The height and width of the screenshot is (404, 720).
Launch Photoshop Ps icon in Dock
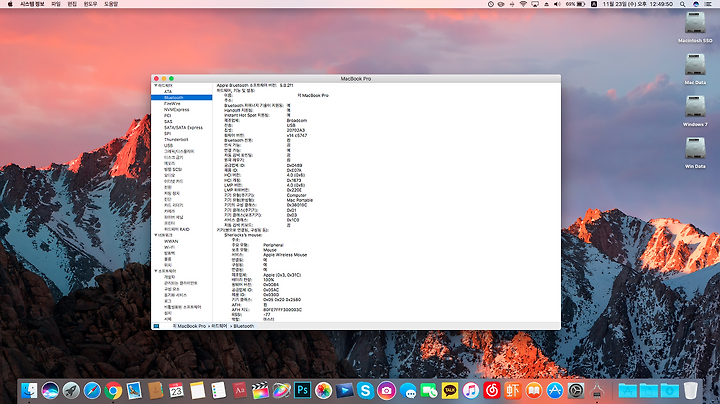click(x=303, y=391)
